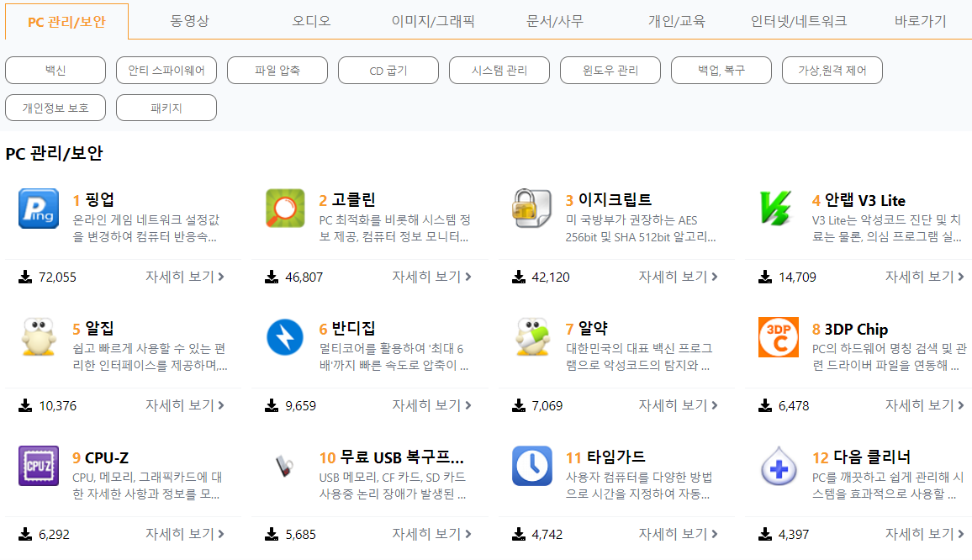972x560 pixels.
Task: Filter by 시스템 관리 category
Action: click(x=499, y=70)
